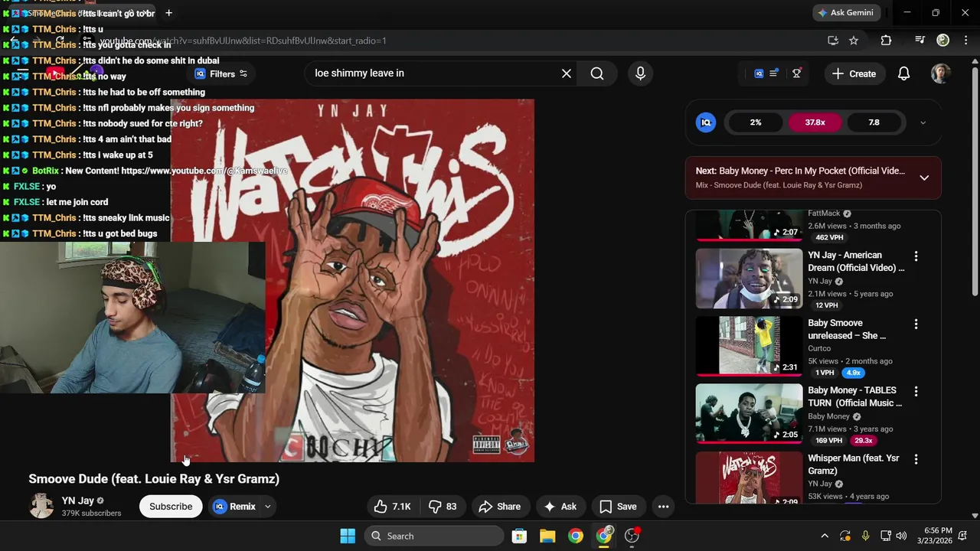Image resolution: width=980 pixels, height=551 pixels.
Task: Play YN Jay American Dream thumbnail
Action: (749, 279)
